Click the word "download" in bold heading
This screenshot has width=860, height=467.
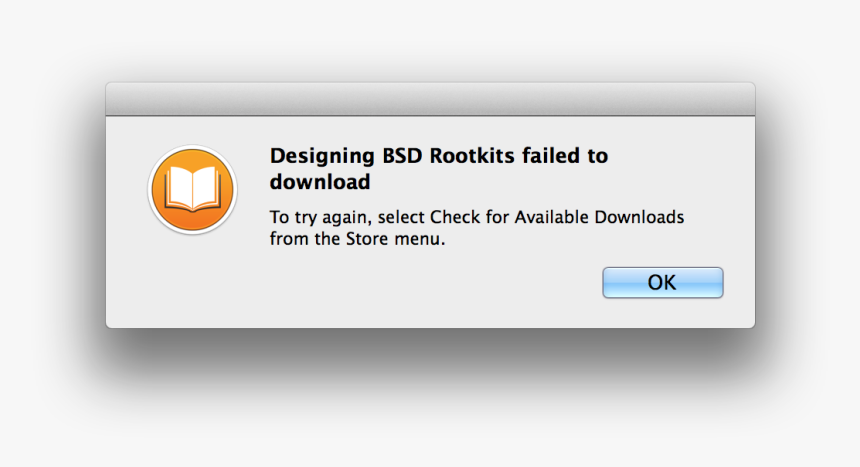click(320, 182)
